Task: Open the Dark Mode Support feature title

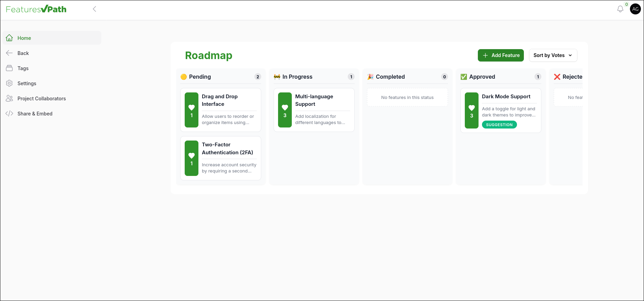Action: [x=506, y=97]
